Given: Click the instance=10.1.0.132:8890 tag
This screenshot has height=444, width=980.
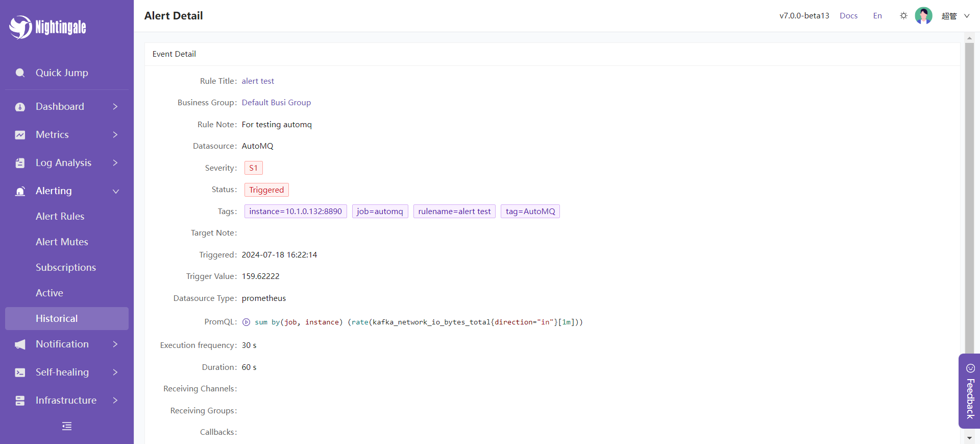Looking at the screenshot, I should 296,212.
